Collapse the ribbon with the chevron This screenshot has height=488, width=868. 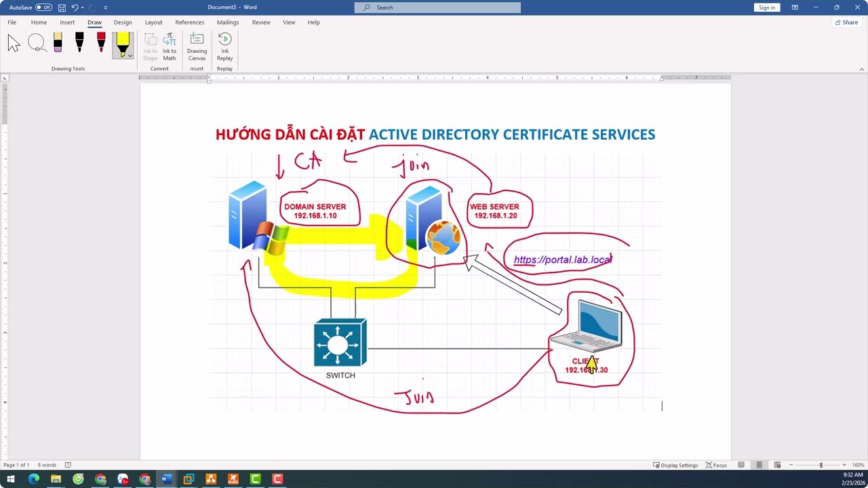[862, 68]
